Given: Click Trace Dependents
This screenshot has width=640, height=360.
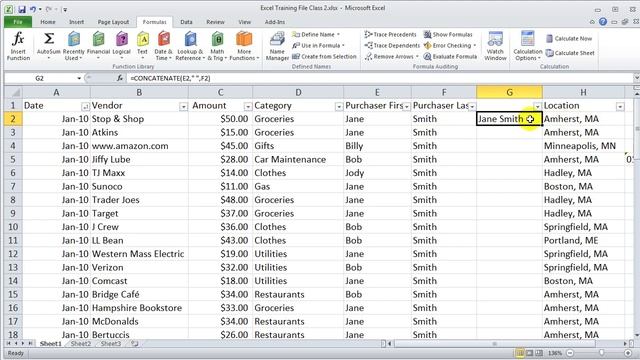Looking at the screenshot, I should 392,46.
